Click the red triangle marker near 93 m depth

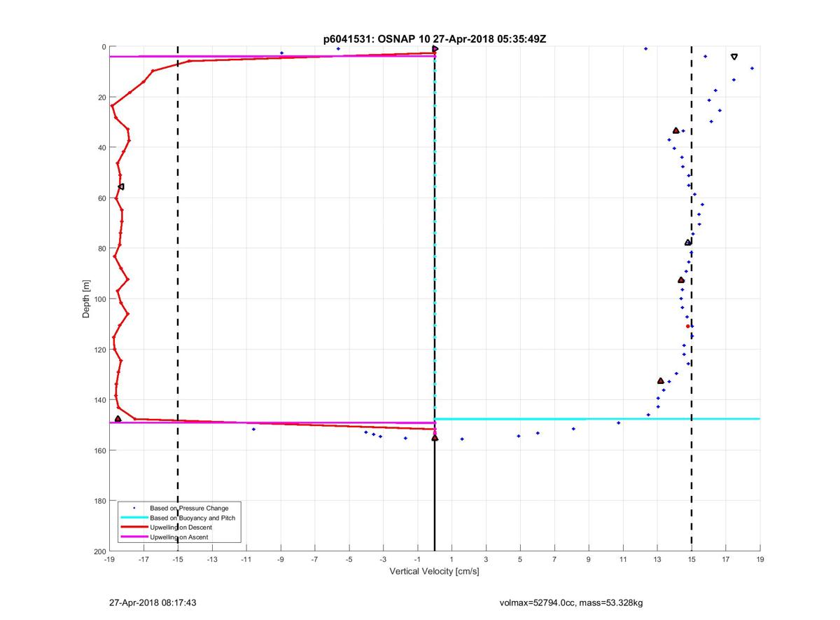(681, 280)
